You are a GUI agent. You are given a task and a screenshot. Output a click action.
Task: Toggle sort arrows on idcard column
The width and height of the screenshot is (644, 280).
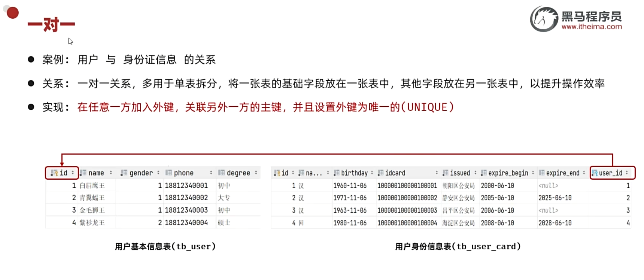(x=437, y=173)
